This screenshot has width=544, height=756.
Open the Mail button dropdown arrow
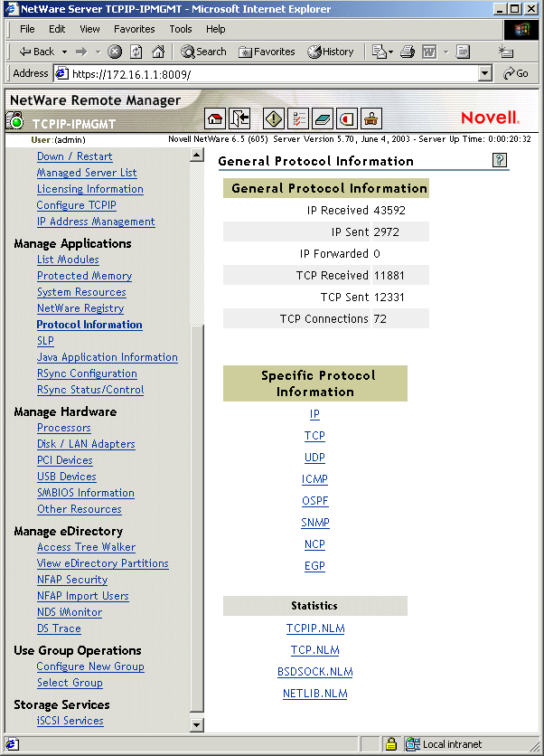point(390,52)
